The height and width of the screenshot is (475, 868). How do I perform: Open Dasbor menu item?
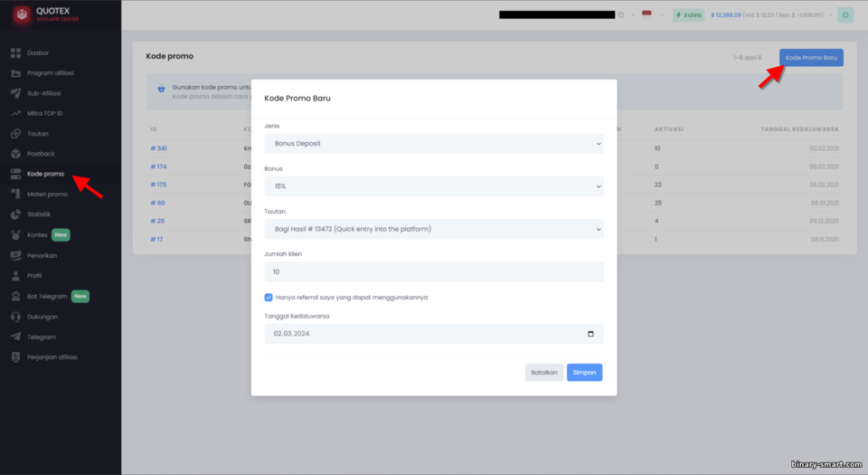tap(38, 53)
